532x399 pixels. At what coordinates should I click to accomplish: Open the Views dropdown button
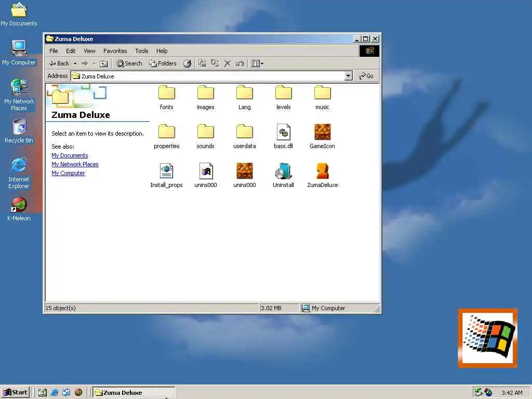click(x=257, y=63)
